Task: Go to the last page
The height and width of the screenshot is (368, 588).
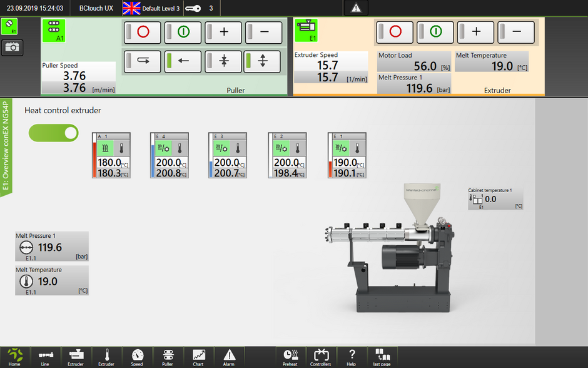Action: 382,357
